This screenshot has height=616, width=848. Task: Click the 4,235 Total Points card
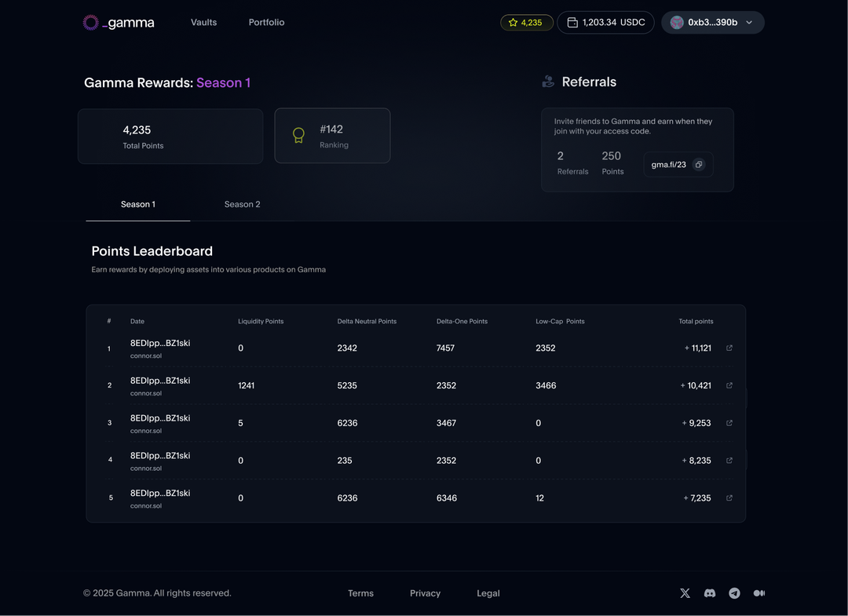(170, 137)
